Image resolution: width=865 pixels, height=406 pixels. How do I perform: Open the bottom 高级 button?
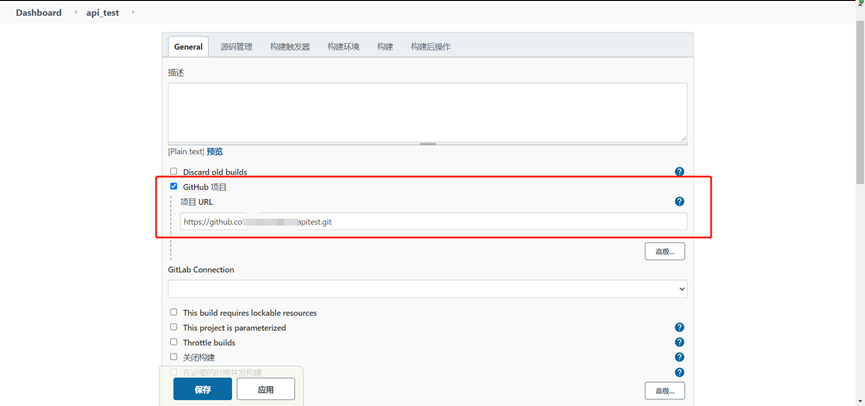tap(665, 391)
